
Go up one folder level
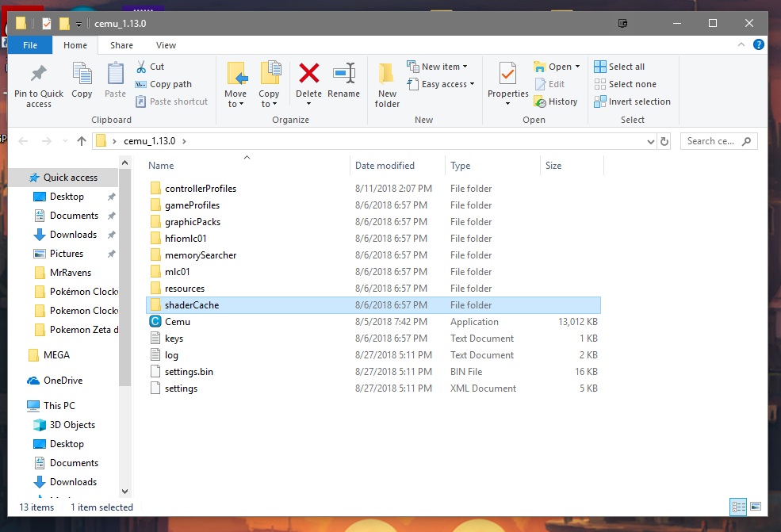tap(82, 141)
